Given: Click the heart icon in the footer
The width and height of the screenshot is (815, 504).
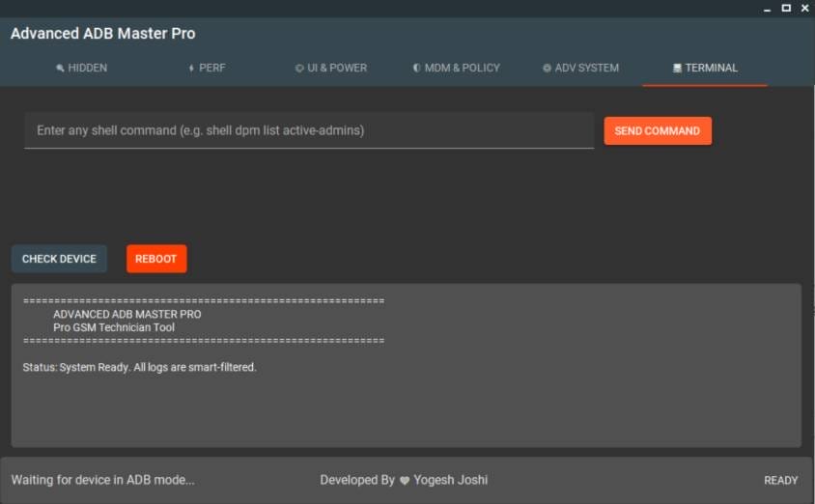Looking at the screenshot, I should [x=405, y=481].
